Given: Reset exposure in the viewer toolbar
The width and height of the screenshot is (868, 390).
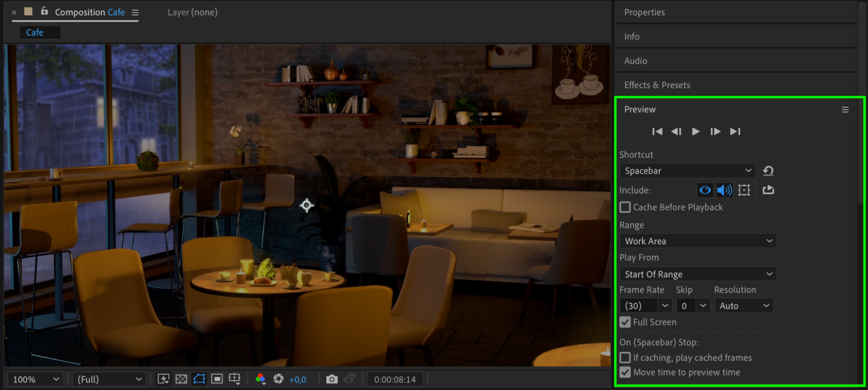Looking at the screenshot, I should coord(278,379).
